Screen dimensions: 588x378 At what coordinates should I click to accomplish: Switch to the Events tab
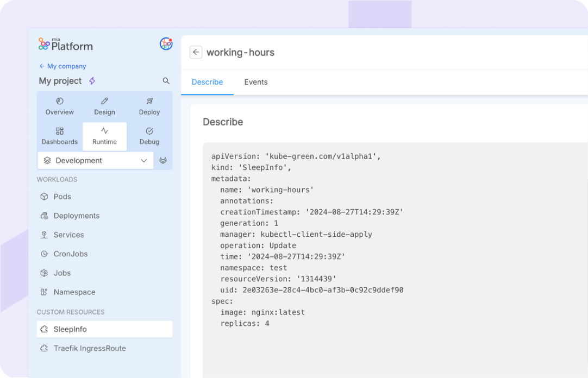(x=255, y=82)
